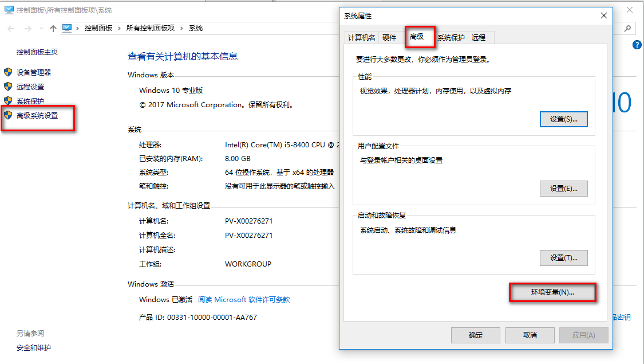Click the blue help question mark icon
Screen dimensions: 644x364
637,45
